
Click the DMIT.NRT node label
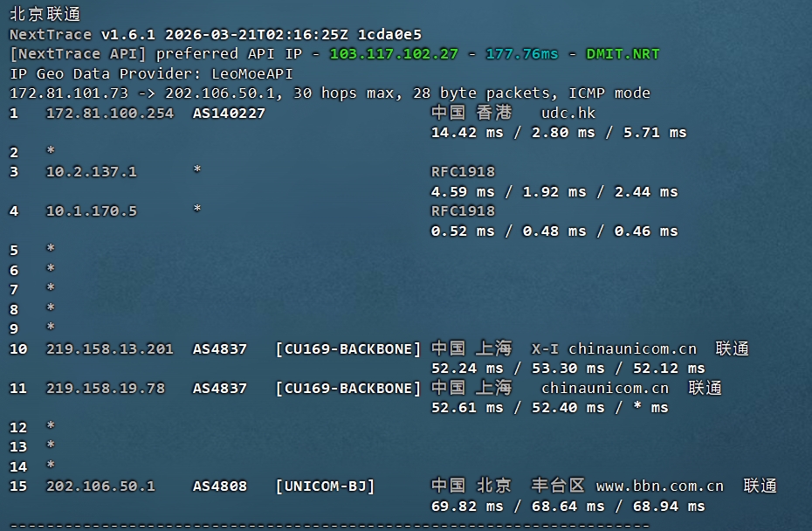(x=623, y=54)
